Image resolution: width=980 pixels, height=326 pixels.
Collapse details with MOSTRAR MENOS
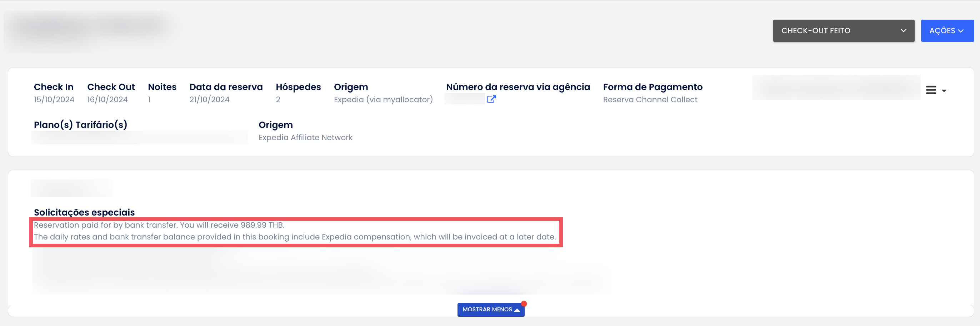tap(491, 310)
